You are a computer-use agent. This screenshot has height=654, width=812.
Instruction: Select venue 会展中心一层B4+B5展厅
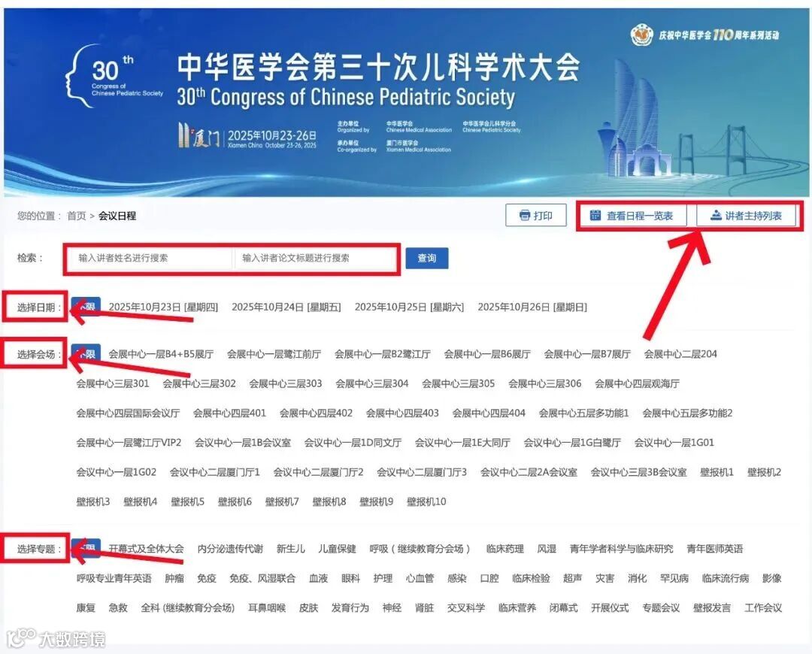point(161,354)
